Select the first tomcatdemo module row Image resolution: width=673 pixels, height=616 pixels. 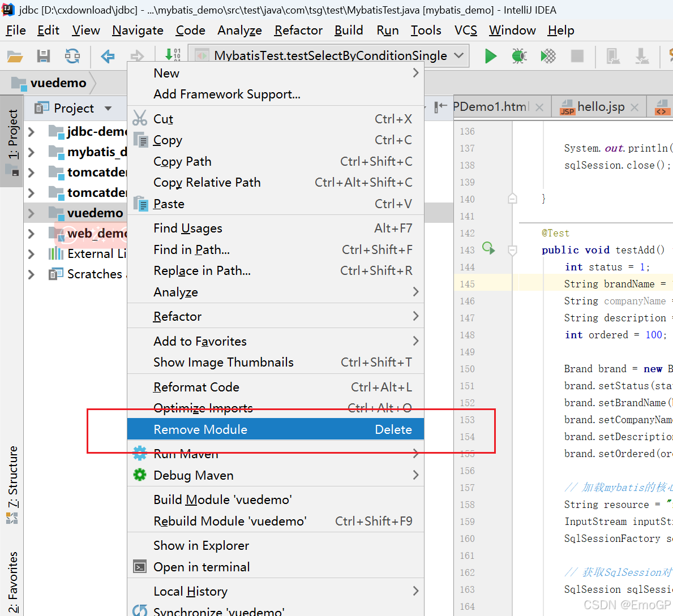76,172
